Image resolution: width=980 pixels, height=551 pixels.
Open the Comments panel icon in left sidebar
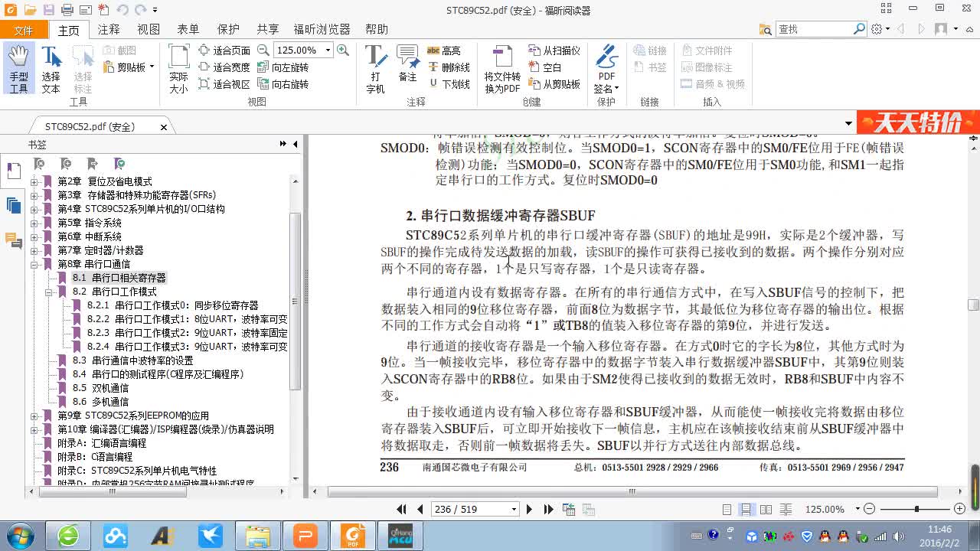(x=14, y=240)
